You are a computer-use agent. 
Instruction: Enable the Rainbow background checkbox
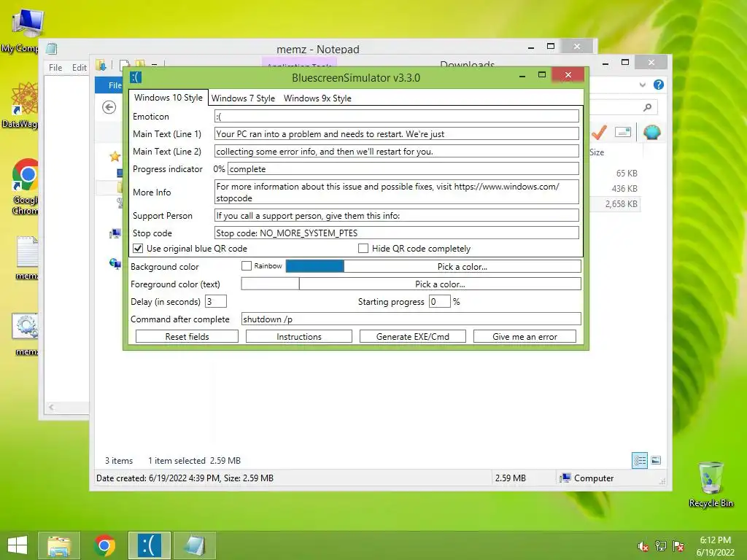tap(247, 265)
